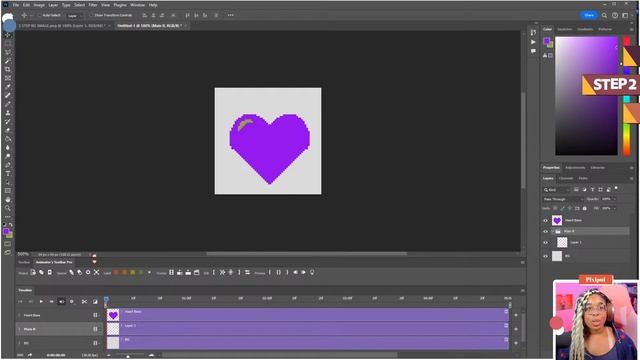Open the Auto-Select Layer dropdown
The width and height of the screenshot is (640, 360).
point(75,16)
